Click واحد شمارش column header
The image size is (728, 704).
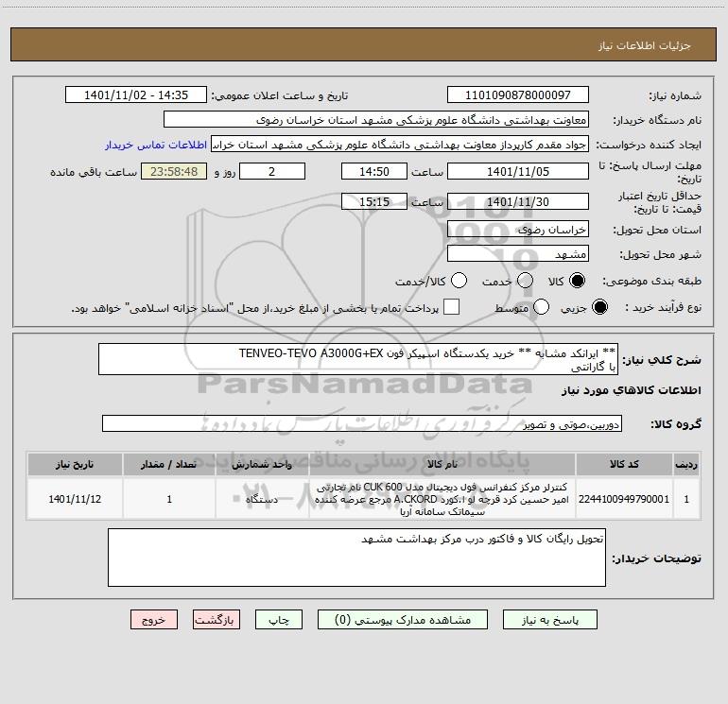click(262, 465)
